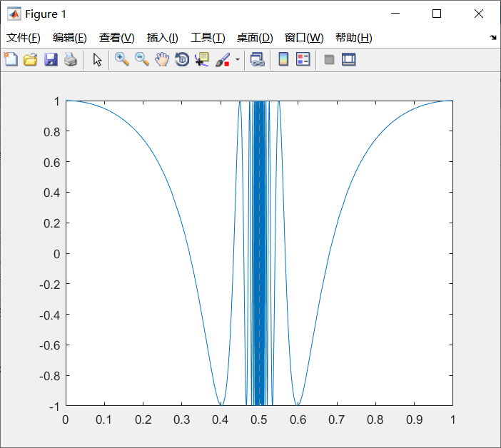This screenshot has height=448, width=501.
Task: Click the Link Plot icon
Action: click(x=258, y=59)
